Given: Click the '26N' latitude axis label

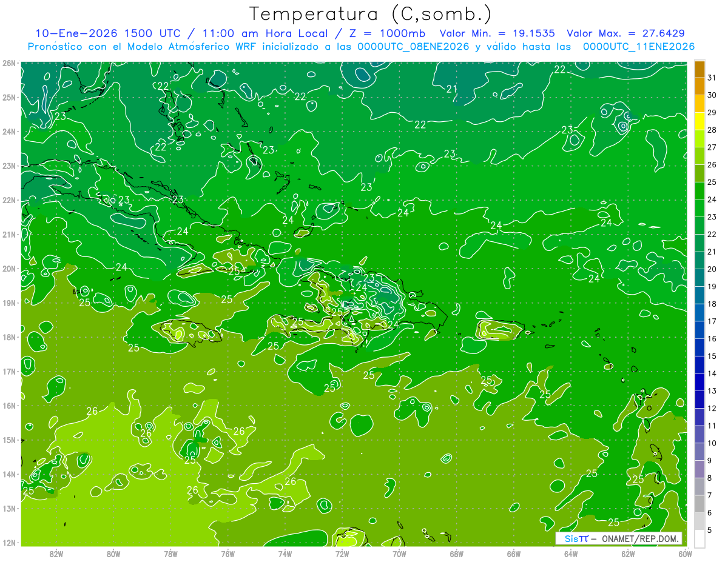Looking at the screenshot, I should (x=10, y=63).
